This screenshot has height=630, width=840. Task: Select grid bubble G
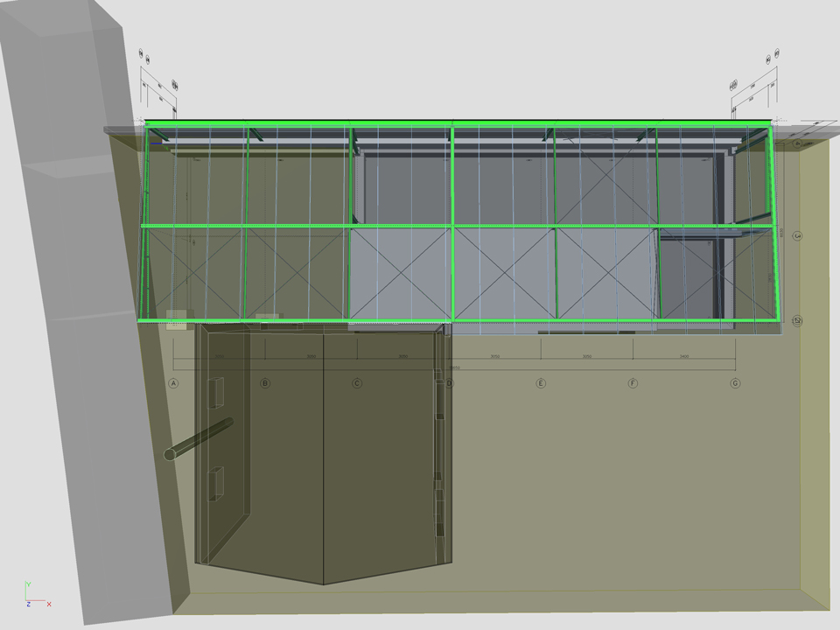(x=735, y=383)
